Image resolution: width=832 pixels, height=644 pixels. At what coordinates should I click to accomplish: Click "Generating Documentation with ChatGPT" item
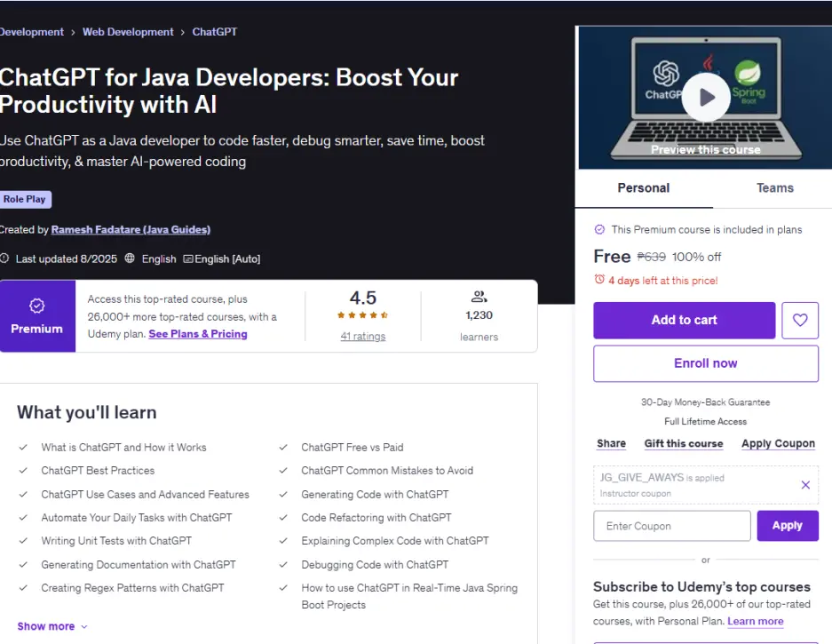[x=139, y=565]
